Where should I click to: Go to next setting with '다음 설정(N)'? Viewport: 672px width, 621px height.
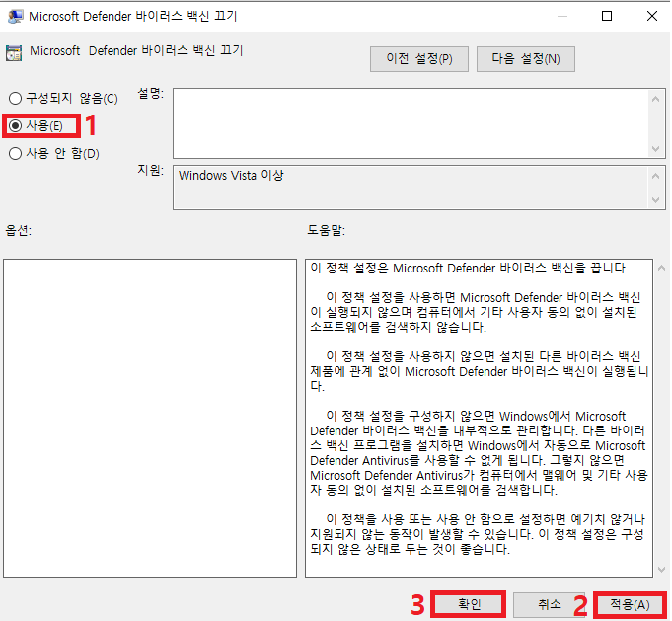pos(526,59)
